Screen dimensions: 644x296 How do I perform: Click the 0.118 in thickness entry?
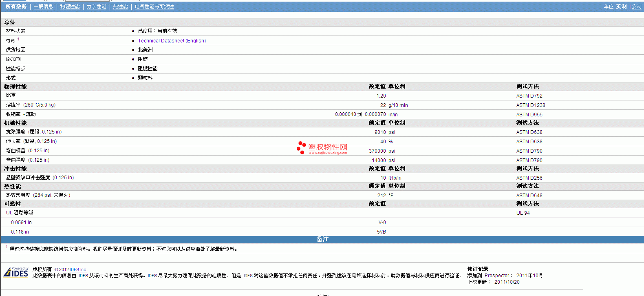click(20, 232)
